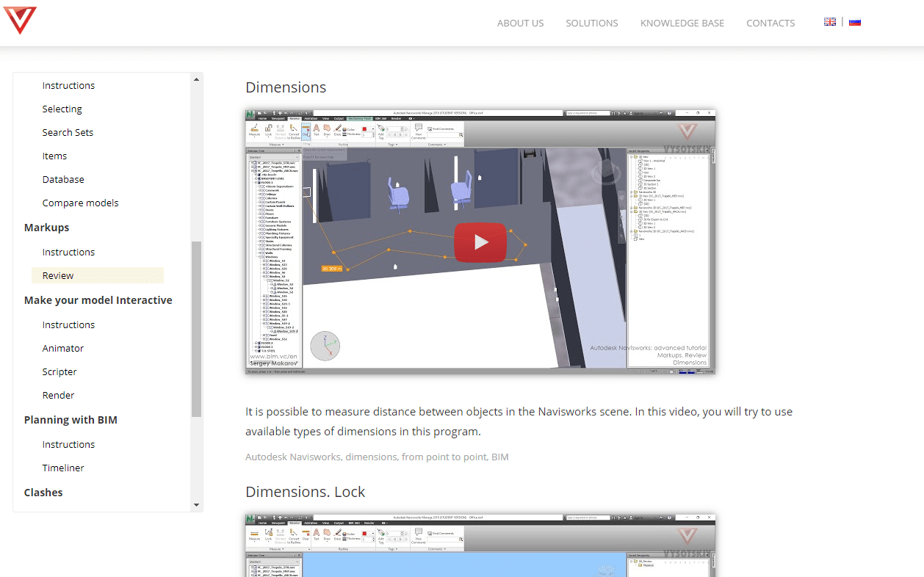Select the highlighted Review sidebar item
924x577 pixels.
(98, 275)
